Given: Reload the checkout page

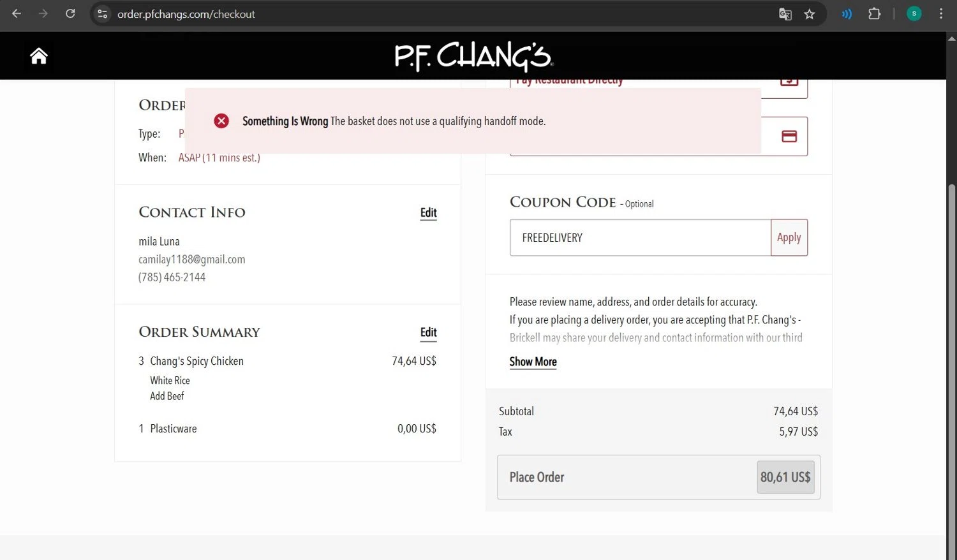Looking at the screenshot, I should click(70, 14).
